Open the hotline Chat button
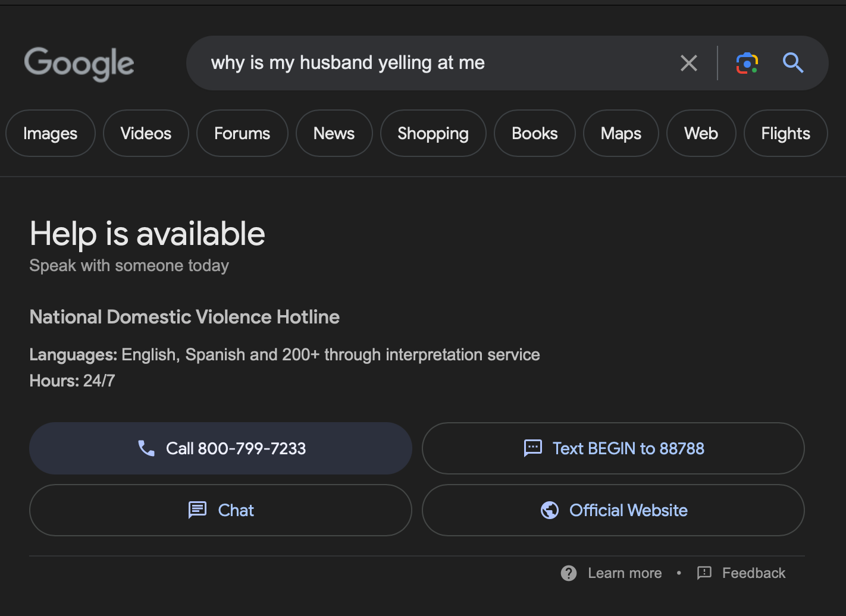846x616 pixels. click(x=221, y=510)
